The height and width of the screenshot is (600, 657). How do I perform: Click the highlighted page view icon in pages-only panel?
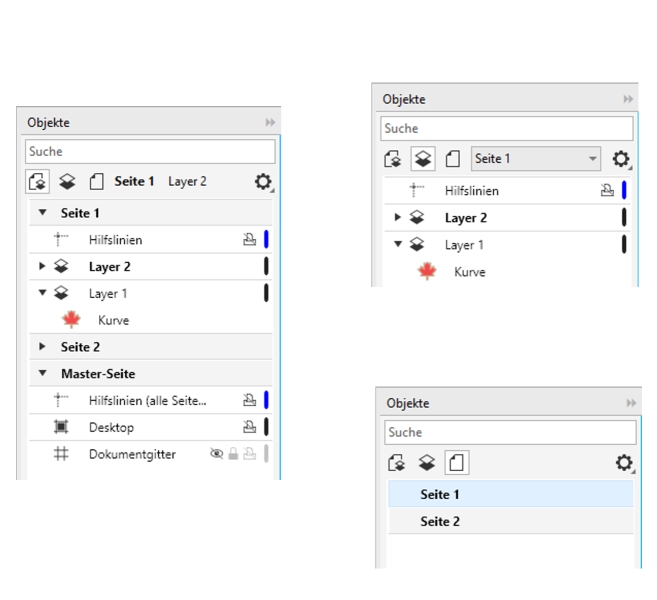456,463
